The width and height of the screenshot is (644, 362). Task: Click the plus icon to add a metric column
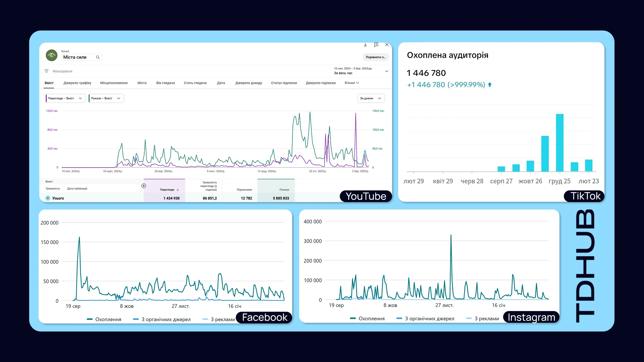(x=144, y=186)
